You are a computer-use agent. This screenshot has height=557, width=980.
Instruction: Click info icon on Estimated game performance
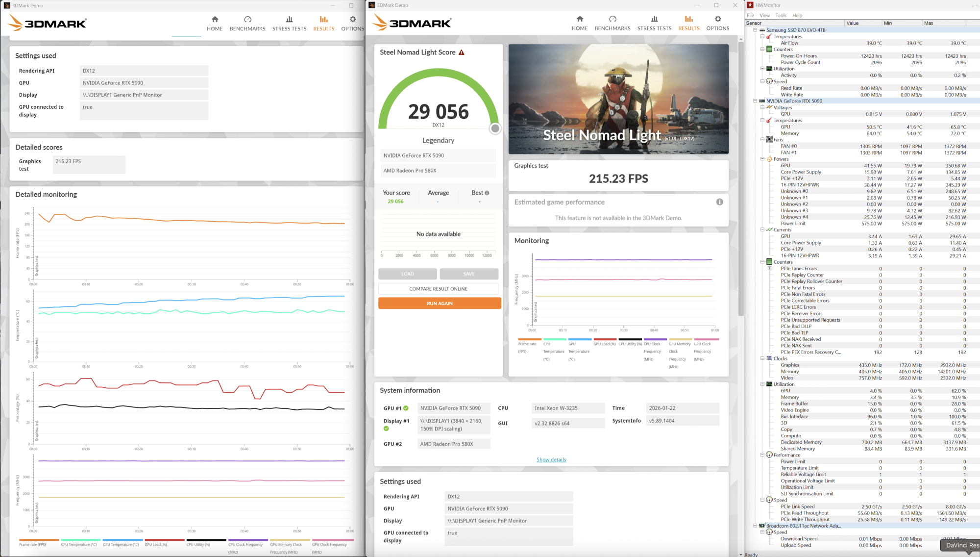(719, 202)
